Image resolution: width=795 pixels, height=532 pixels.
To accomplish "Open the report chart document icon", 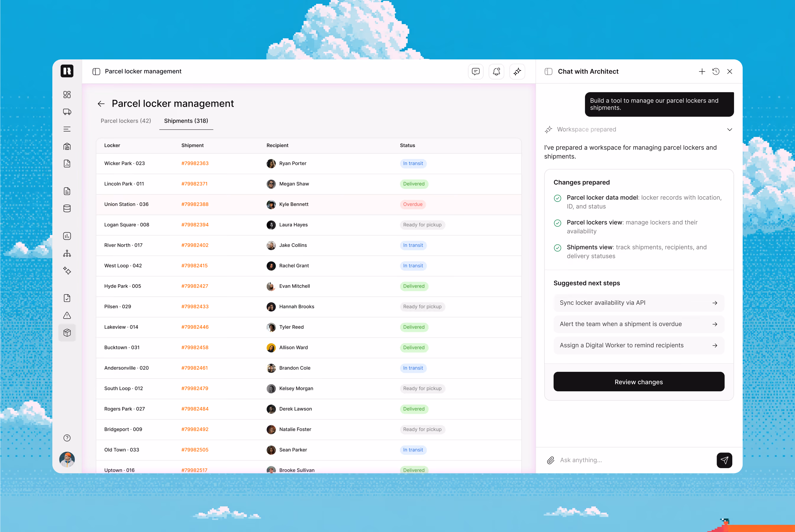I will tap(67, 164).
